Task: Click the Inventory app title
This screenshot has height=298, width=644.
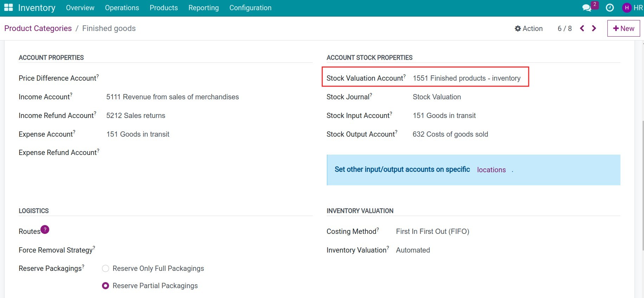Action: click(x=37, y=8)
